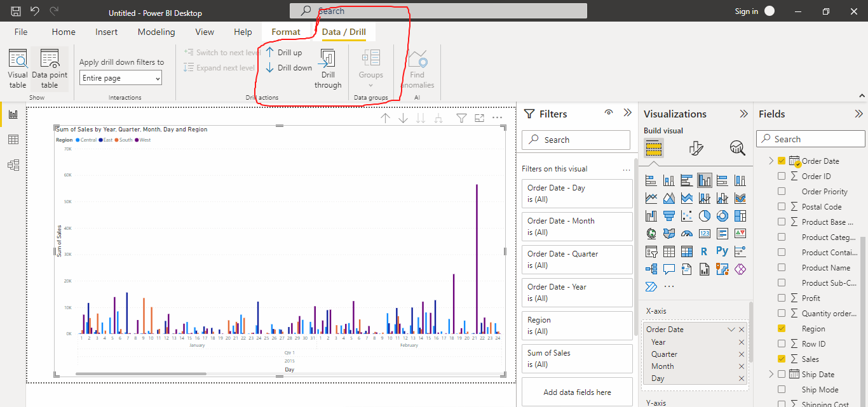Switch to the Insert tab
The width and height of the screenshot is (868, 407).
[107, 32]
